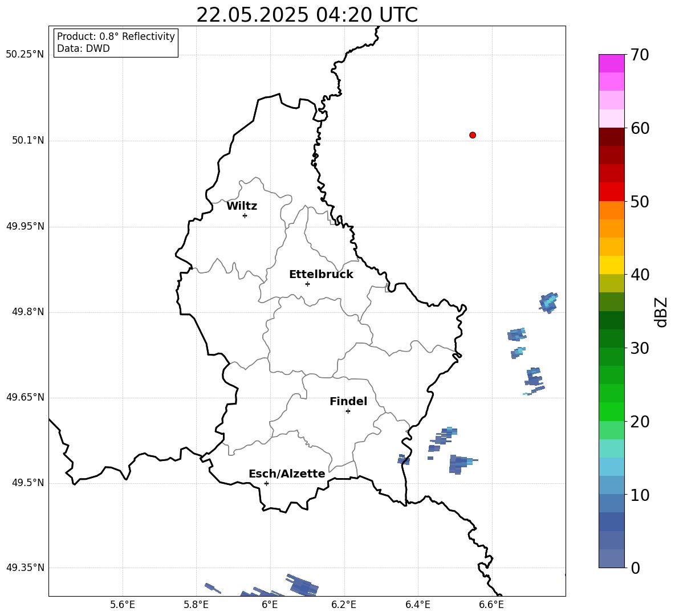
Task: Click the 30 tick label on colorbar
Action: pyautogui.click(x=640, y=348)
